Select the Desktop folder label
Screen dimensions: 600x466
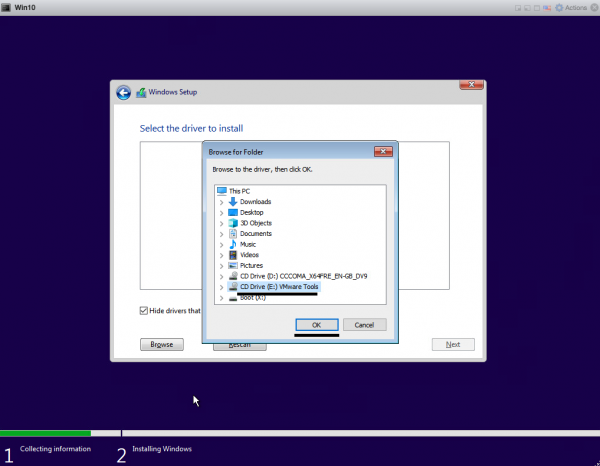click(252, 212)
